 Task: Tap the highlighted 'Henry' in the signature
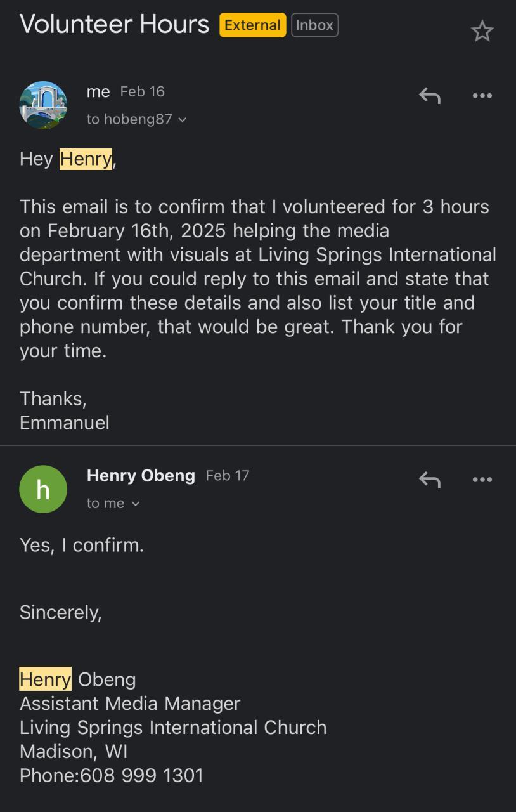click(45, 679)
